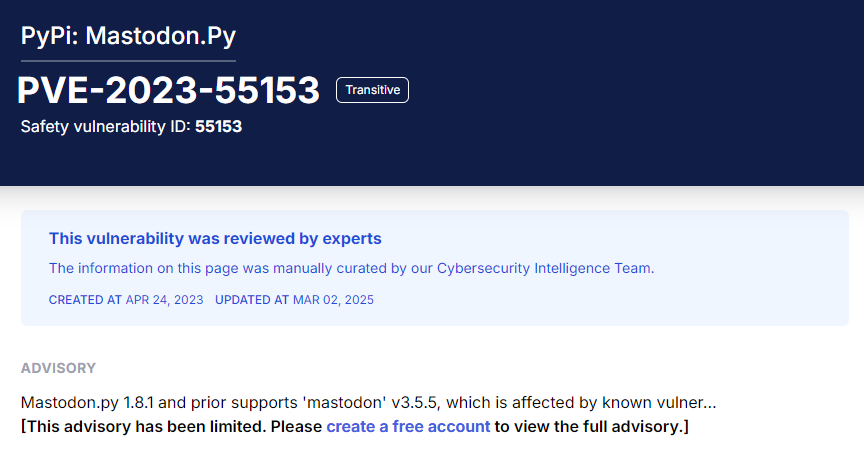Click the "CREATED AT" label
The image size is (864, 458).
tap(85, 300)
